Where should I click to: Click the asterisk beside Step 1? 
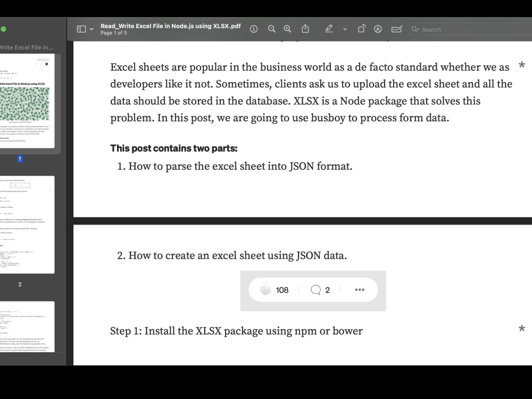[x=522, y=329]
